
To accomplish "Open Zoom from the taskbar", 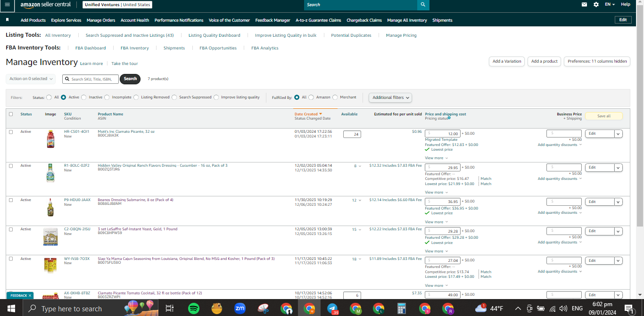I will point(240,308).
